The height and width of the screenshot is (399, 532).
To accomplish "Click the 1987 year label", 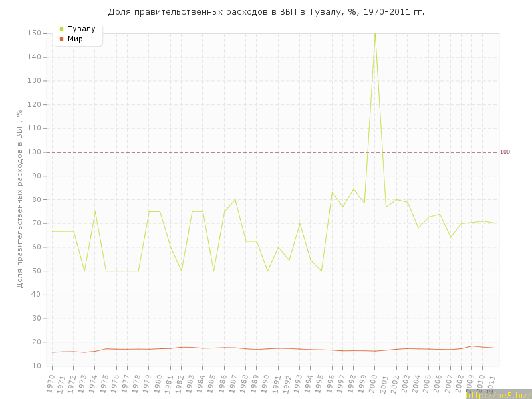I will click(x=234, y=383).
